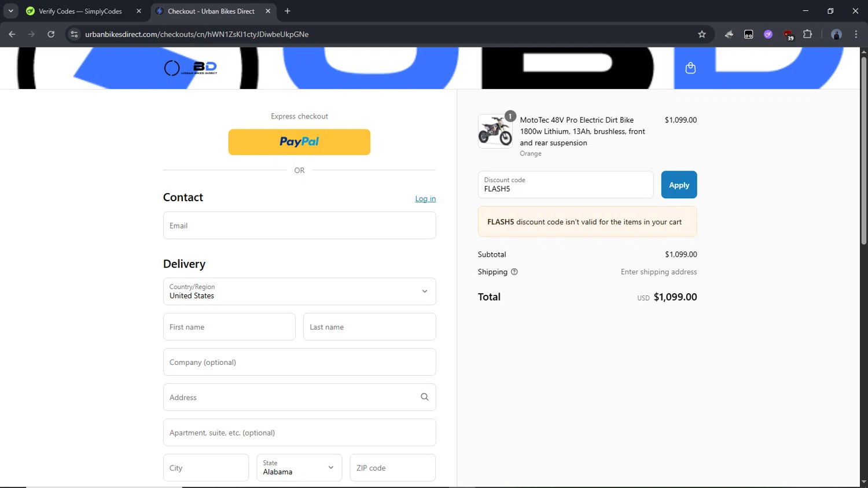Follow the Log in link

tap(425, 198)
